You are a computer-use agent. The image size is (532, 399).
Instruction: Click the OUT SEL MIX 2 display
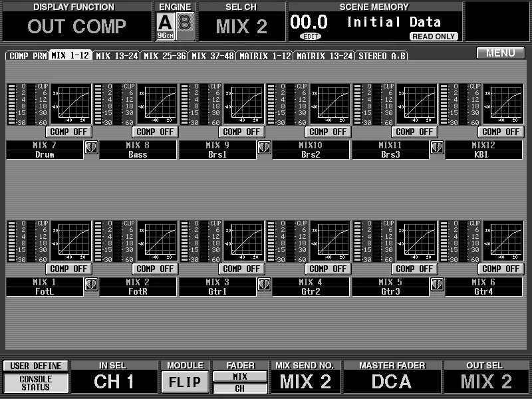pos(486,382)
